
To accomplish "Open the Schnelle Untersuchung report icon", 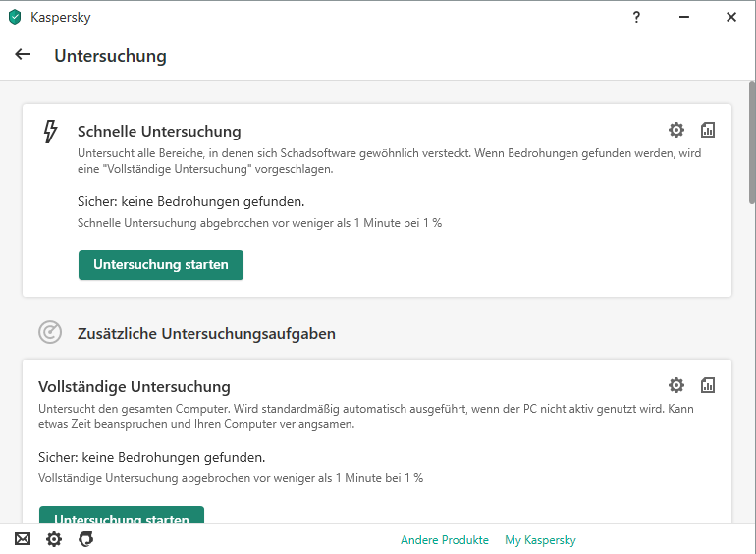I will pos(708,130).
